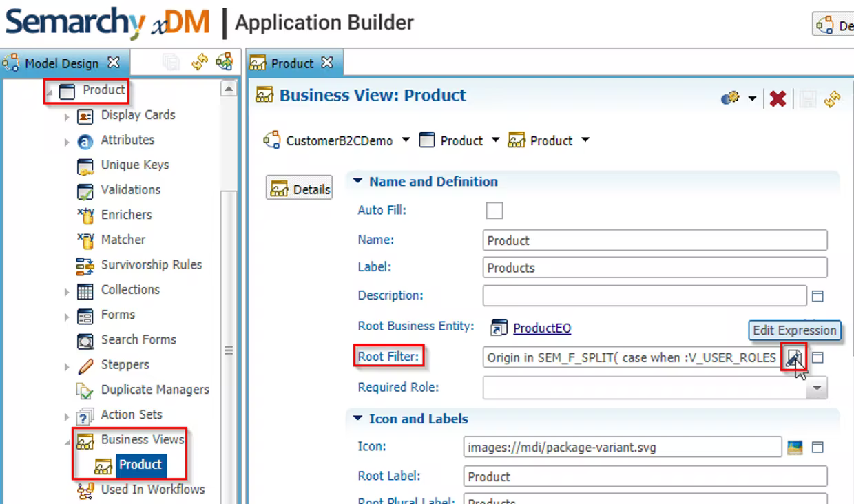Select Collections in the tree

click(x=130, y=289)
